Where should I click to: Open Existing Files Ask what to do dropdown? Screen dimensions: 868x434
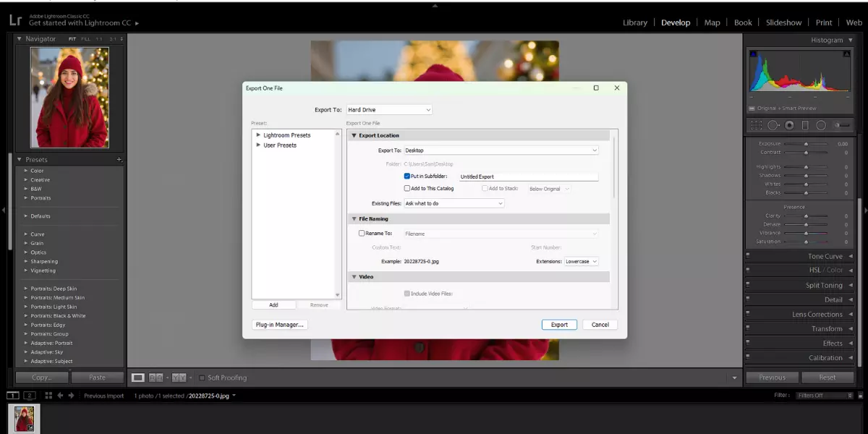coord(454,203)
